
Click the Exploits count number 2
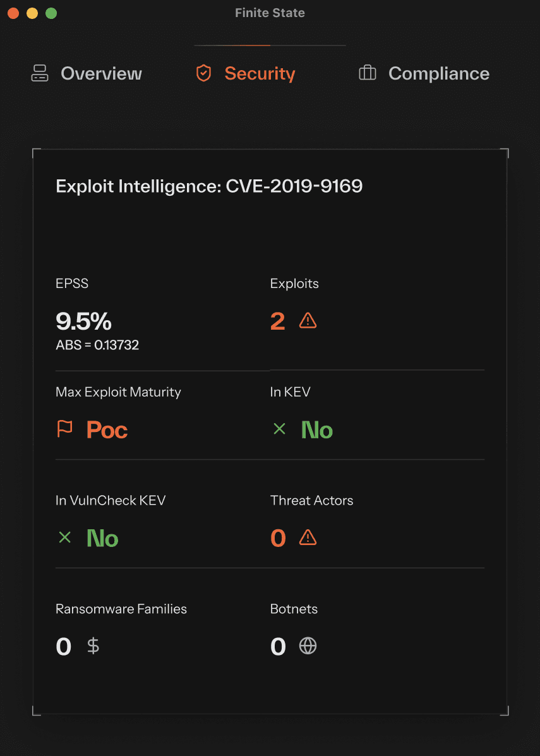pos(278,321)
